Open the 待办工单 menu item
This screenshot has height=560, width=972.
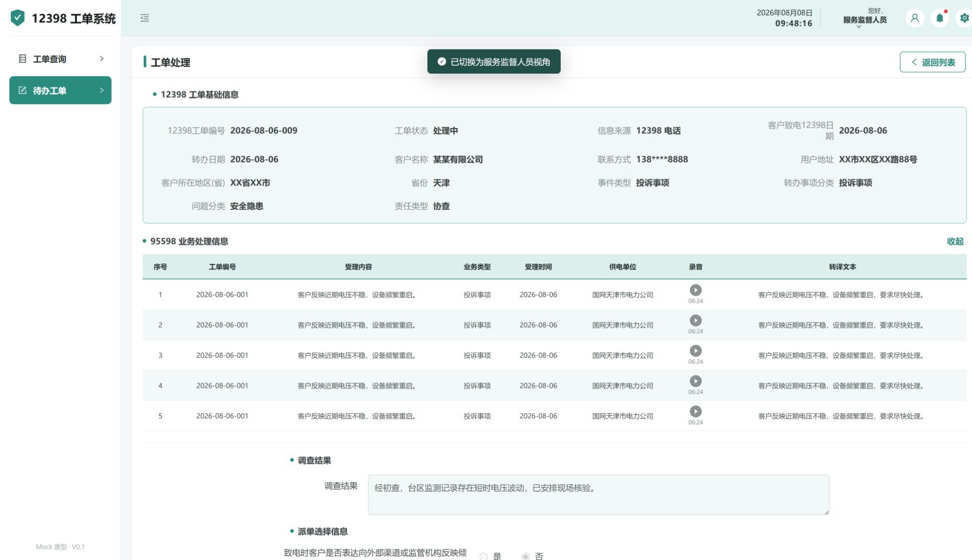[60, 90]
